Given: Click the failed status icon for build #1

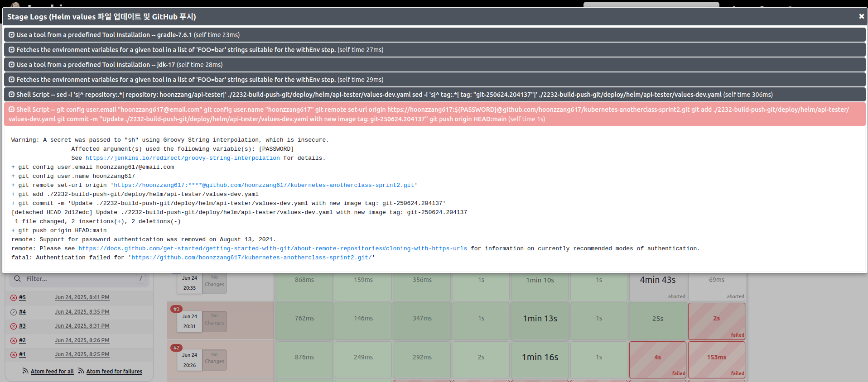Looking at the screenshot, I should (x=14, y=355).
